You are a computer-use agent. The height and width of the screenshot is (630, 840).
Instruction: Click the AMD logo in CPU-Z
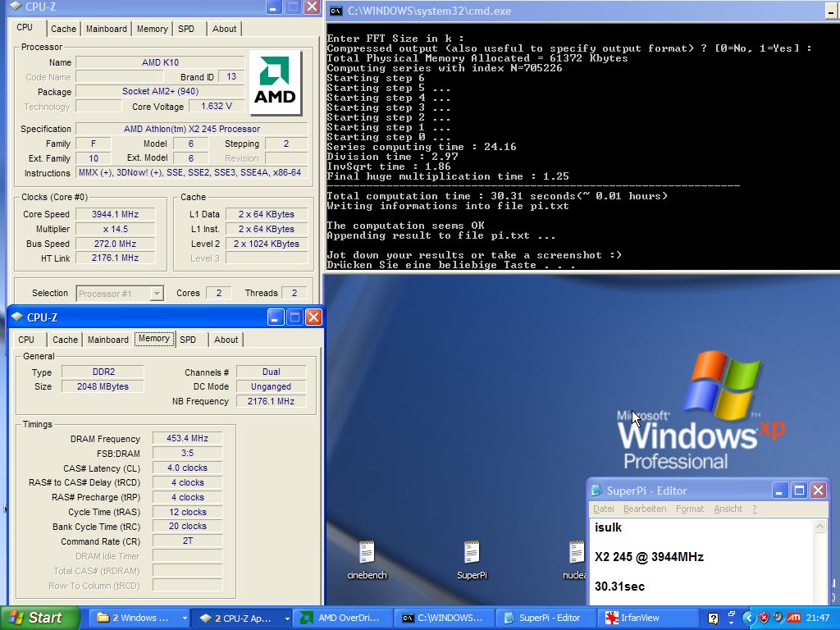click(x=275, y=82)
